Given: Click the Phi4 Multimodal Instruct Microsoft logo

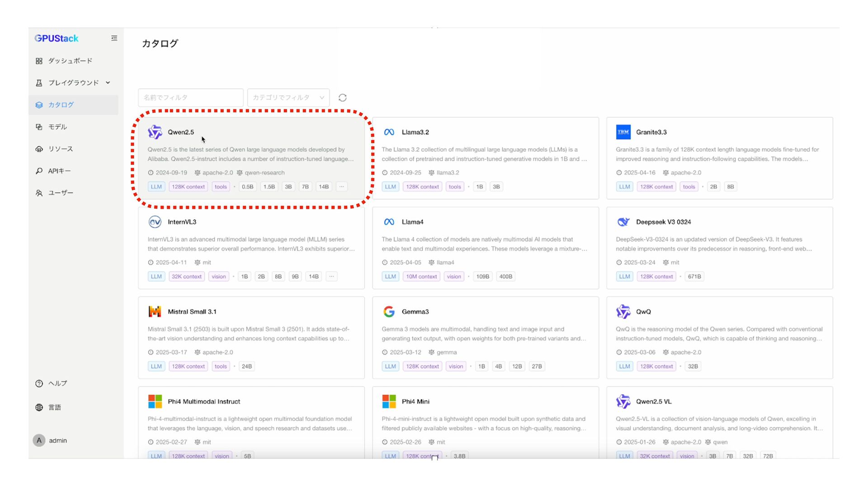Looking at the screenshot, I should coord(155,401).
